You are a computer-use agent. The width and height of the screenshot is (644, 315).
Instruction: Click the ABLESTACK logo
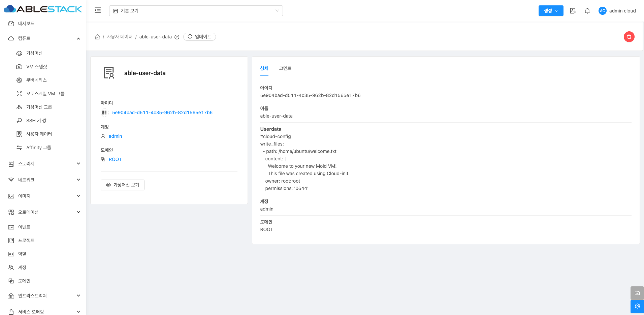(x=43, y=9)
